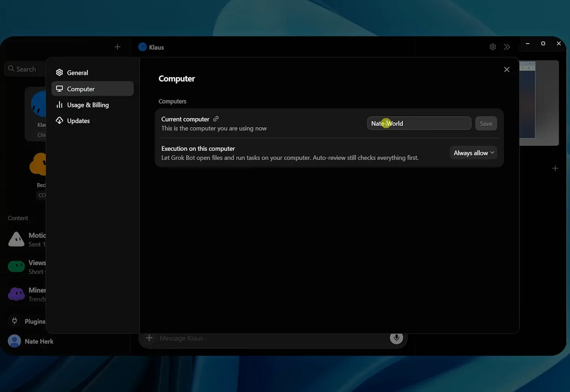
Task: Edit the computer name field Nate-World
Action: 419,123
